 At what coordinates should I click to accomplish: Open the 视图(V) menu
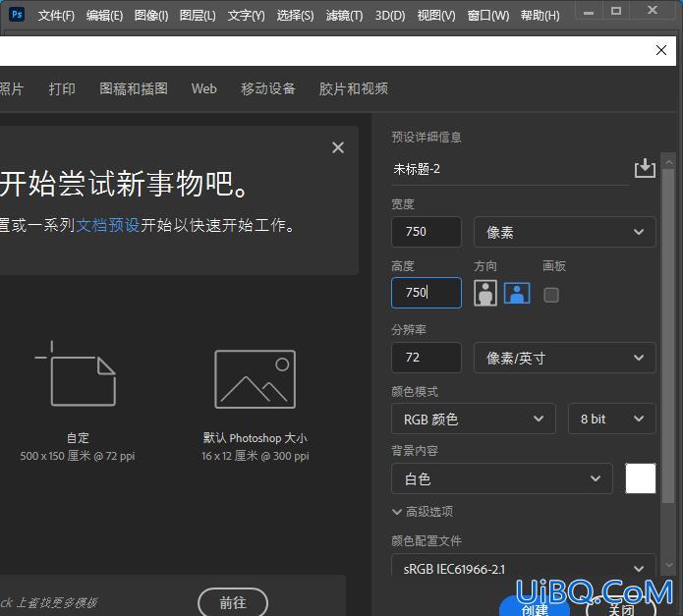pos(436,16)
